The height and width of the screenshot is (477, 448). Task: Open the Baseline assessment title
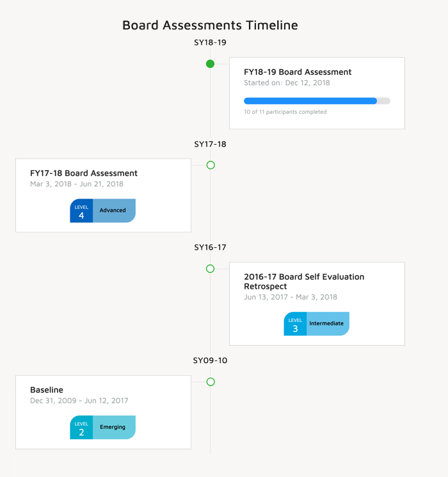pos(47,390)
